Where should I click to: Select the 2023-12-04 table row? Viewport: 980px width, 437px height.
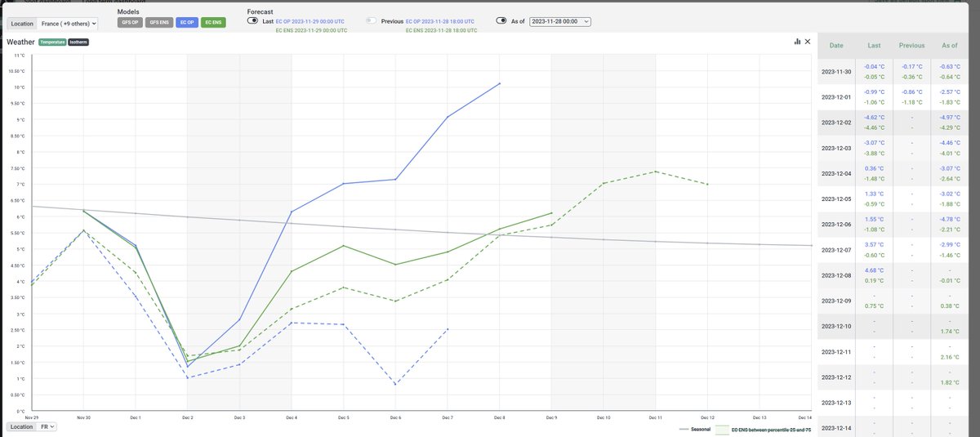coord(893,174)
